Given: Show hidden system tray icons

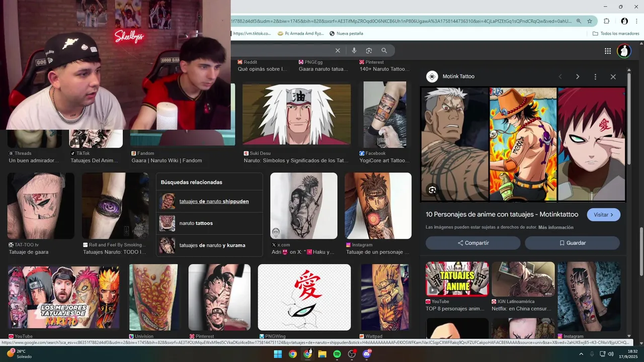Looking at the screenshot, I should 581,354.
